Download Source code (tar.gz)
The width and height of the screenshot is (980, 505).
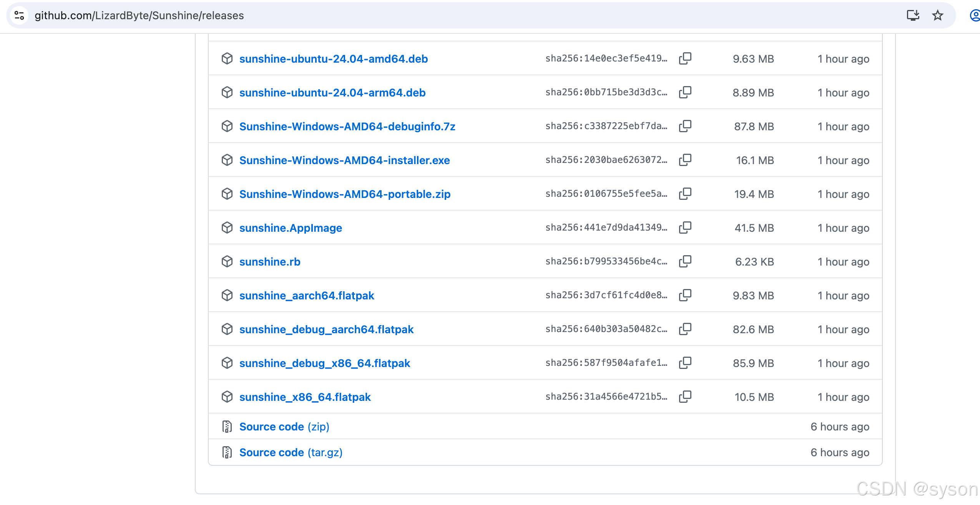click(x=291, y=452)
